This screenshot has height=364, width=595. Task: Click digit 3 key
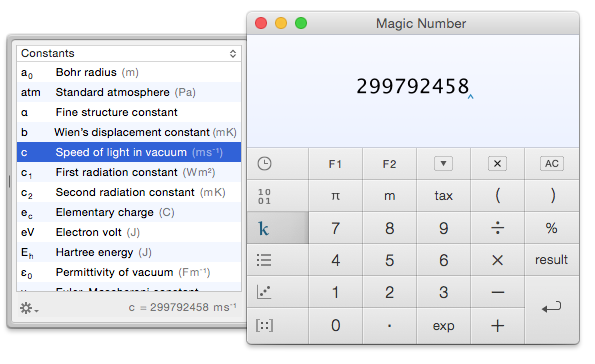[443, 292]
